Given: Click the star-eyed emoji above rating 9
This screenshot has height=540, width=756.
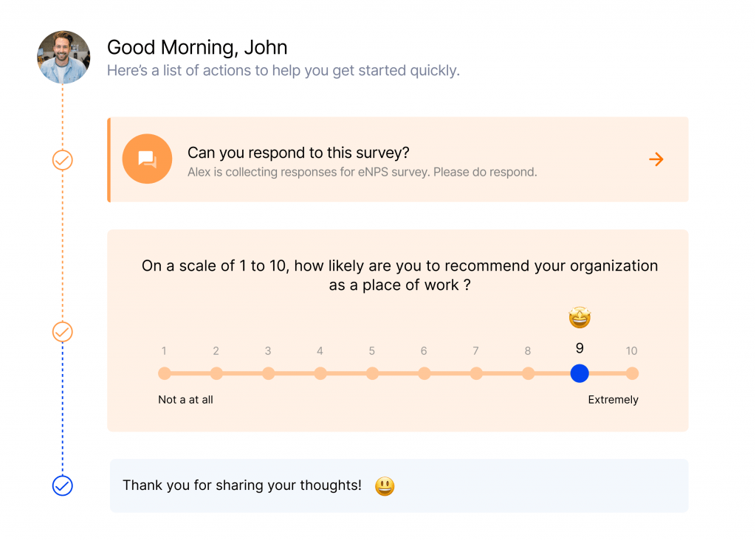Looking at the screenshot, I should (580, 317).
